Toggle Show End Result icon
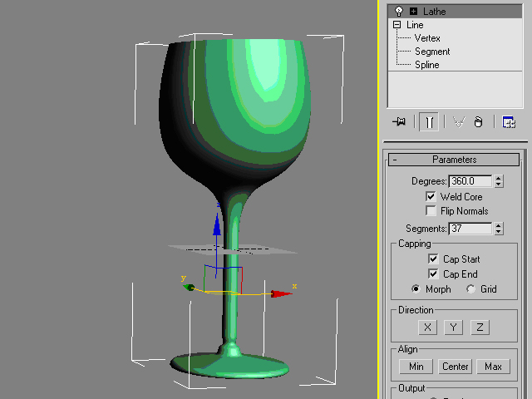The height and width of the screenshot is (399, 532). (429, 121)
